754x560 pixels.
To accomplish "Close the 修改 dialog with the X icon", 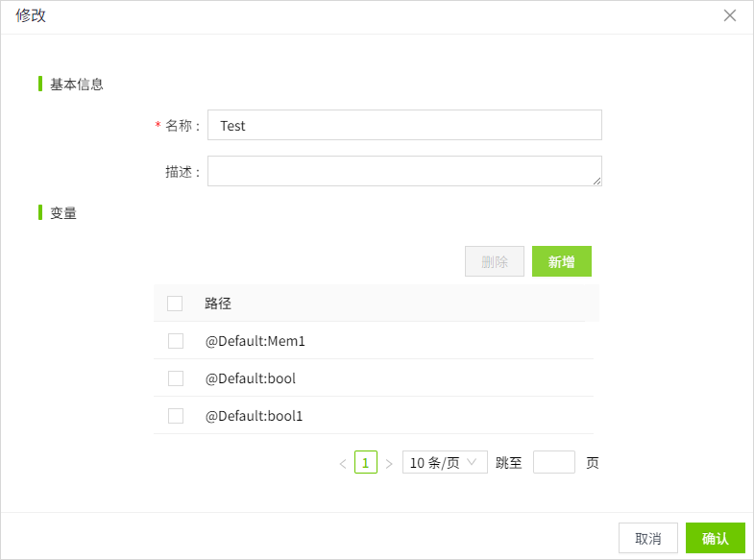I will [730, 15].
